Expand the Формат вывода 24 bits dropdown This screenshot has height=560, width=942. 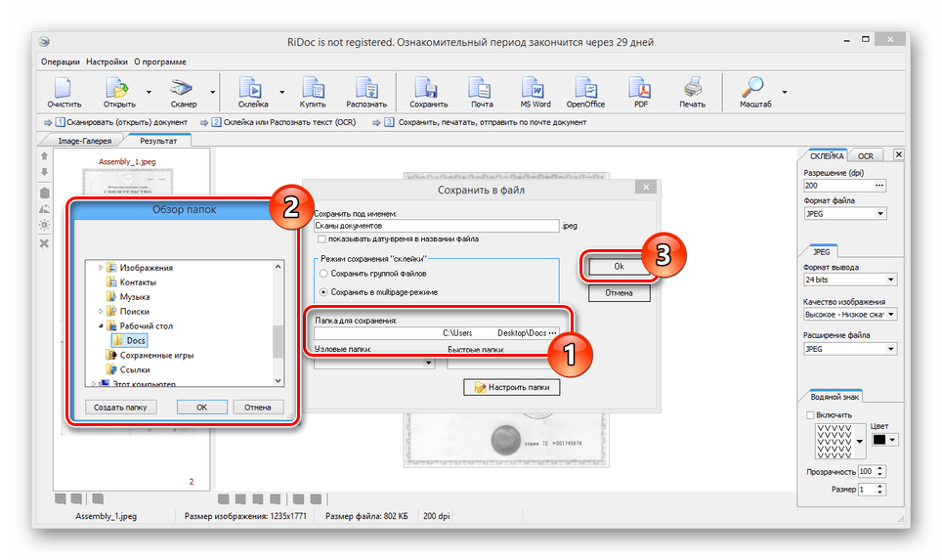point(843,280)
